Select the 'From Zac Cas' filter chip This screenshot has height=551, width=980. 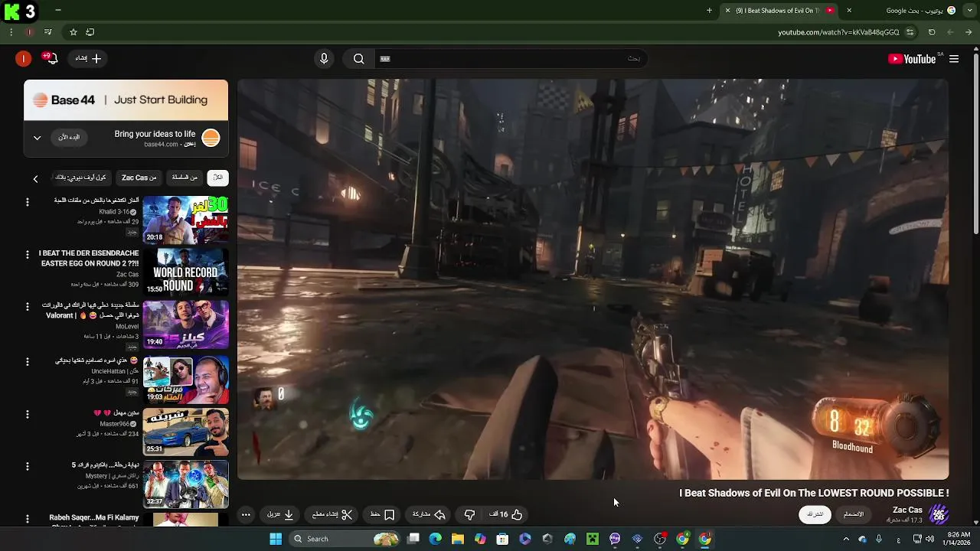tap(139, 178)
